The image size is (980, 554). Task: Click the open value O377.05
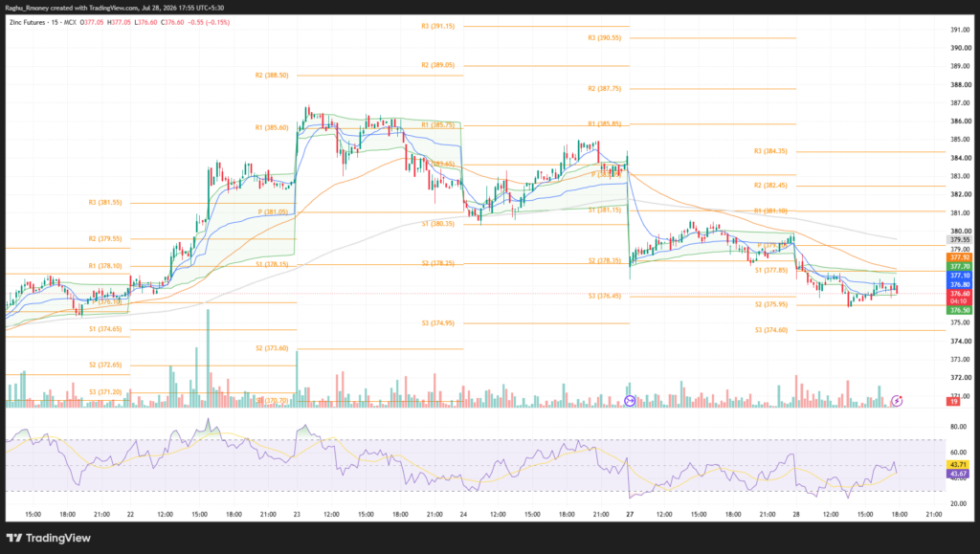coord(91,22)
